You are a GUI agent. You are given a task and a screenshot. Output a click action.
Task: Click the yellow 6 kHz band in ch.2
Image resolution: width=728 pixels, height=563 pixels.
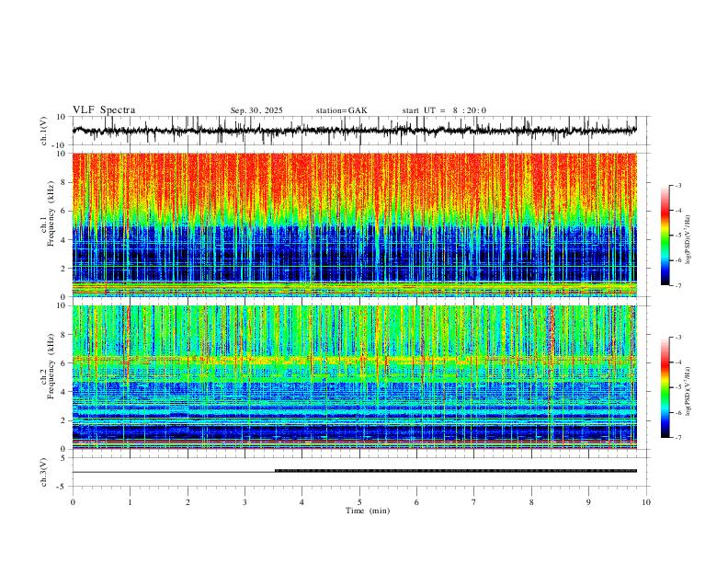point(354,360)
